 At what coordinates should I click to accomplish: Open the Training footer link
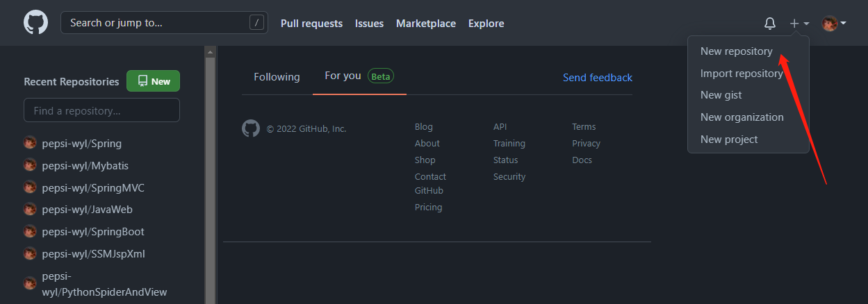coord(509,144)
